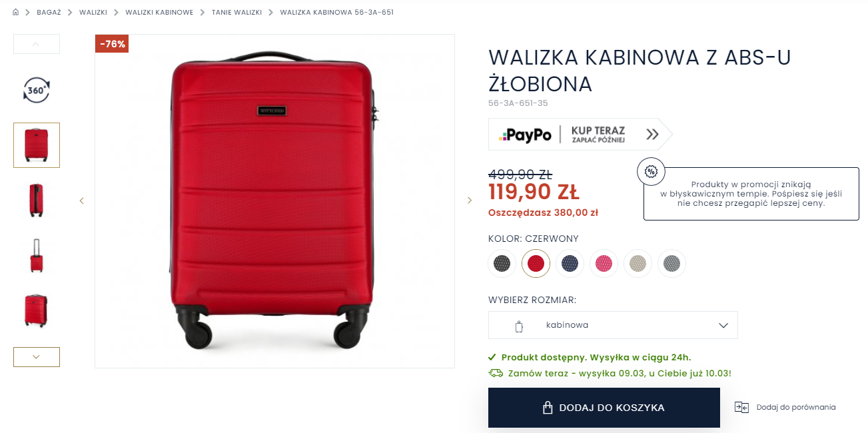Select the side-view suitcase thumbnail

click(x=37, y=201)
